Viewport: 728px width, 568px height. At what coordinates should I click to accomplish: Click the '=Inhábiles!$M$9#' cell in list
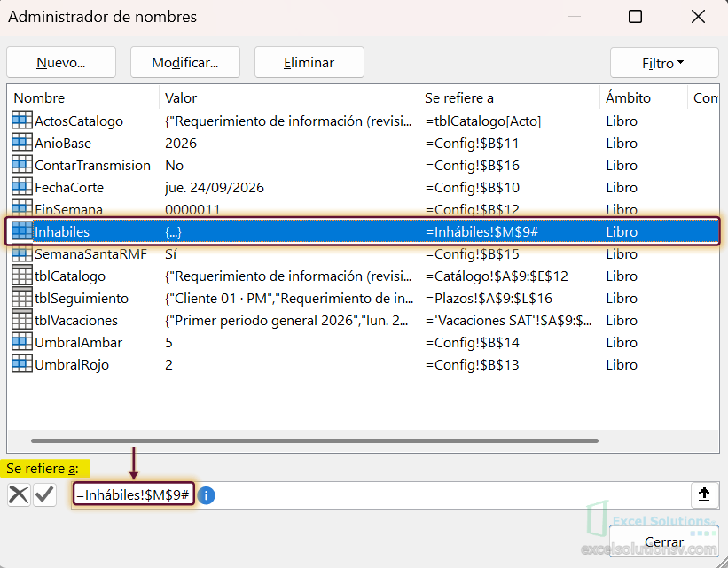[x=481, y=231]
